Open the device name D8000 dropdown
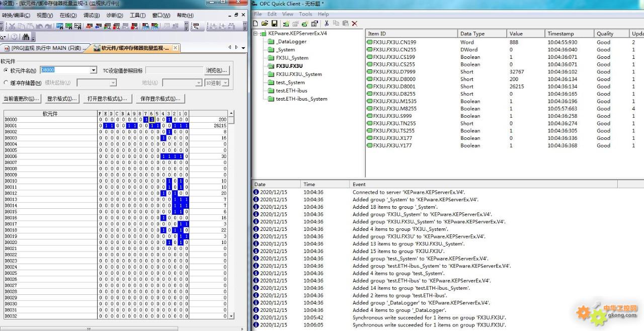The height and width of the screenshot is (331, 644). click(x=93, y=70)
